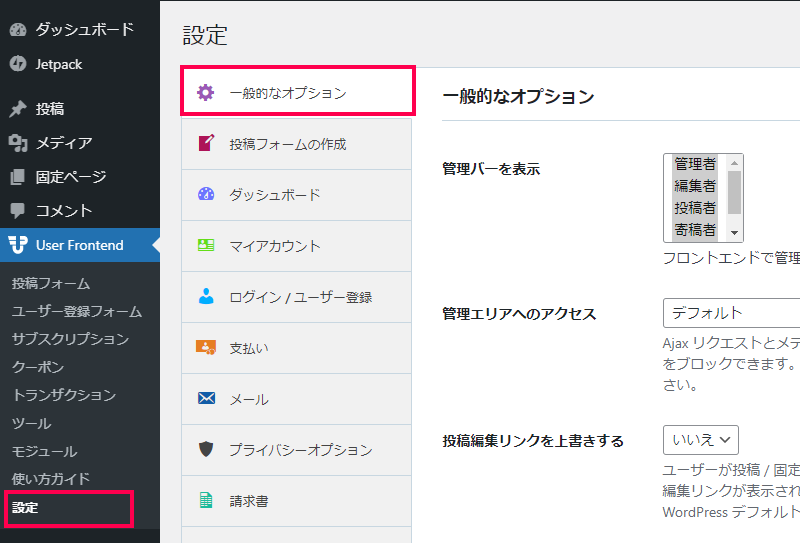Screen dimensions: 800x543
Task: Click the role list scroll down arrow
Action: pyautogui.click(x=734, y=233)
